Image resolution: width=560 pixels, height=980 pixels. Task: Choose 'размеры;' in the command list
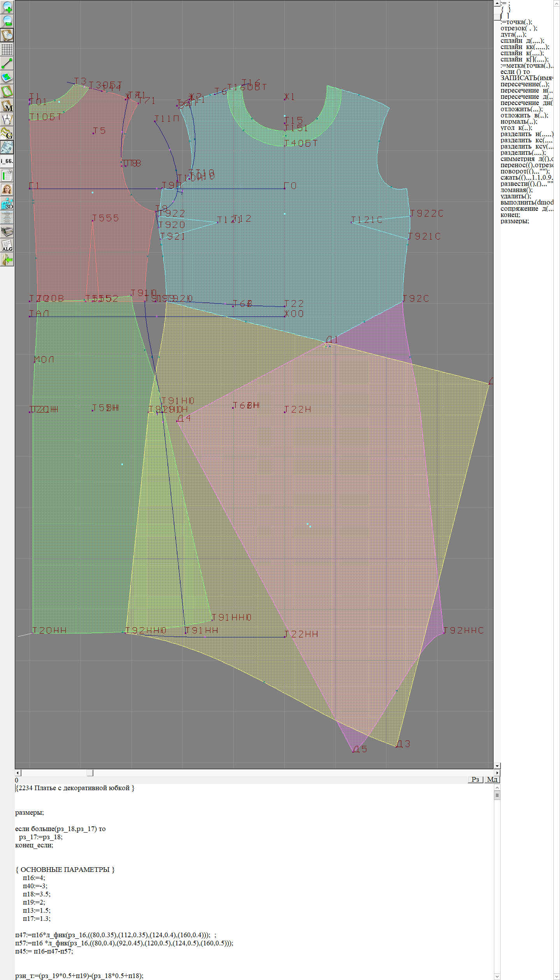[x=514, y=221]
